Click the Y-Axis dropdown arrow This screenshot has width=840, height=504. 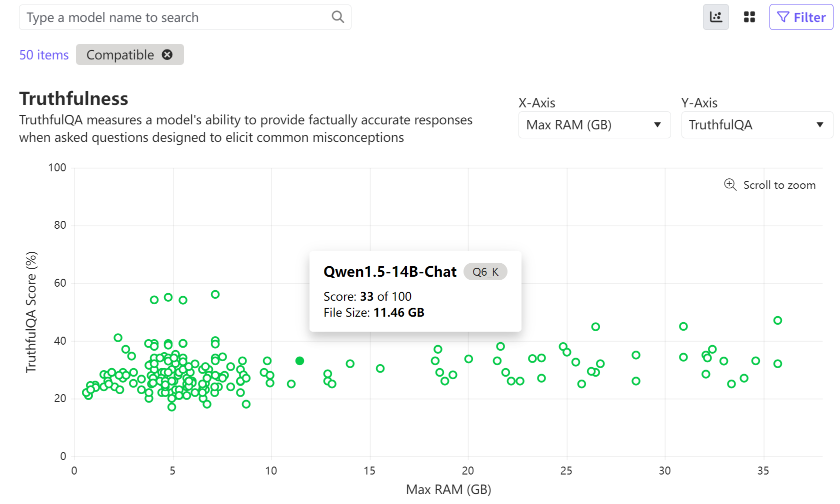pos(819,125)
